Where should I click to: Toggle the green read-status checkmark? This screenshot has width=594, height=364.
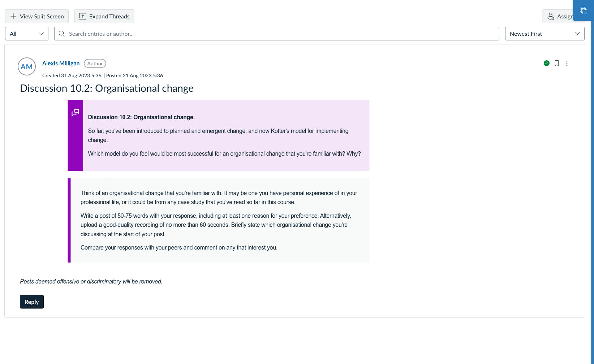click(x=546, y=63)
